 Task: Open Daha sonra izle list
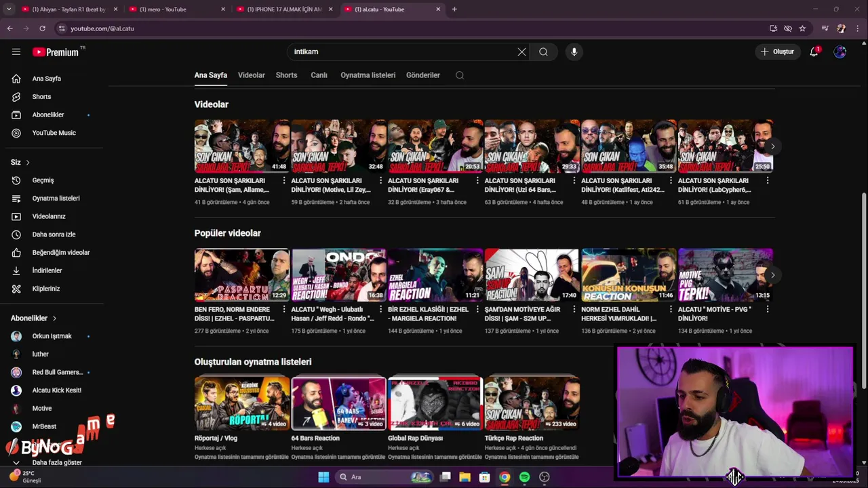(52, 235)
